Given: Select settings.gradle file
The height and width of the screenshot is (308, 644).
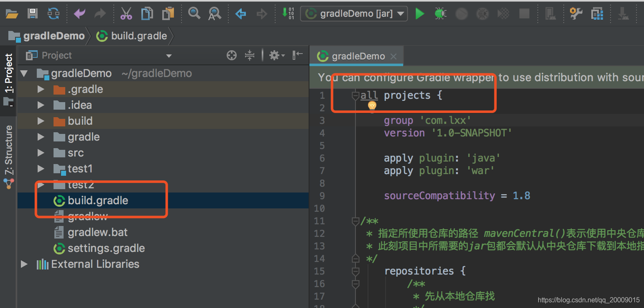Looking at the screenshot, I should [163, 249].
